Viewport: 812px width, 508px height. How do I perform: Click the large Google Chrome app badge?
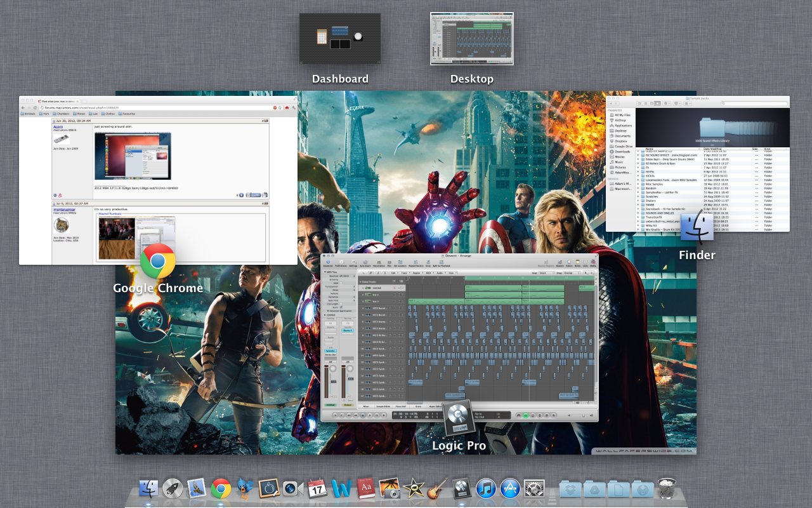pyautogui.click(x=158, y=261)
